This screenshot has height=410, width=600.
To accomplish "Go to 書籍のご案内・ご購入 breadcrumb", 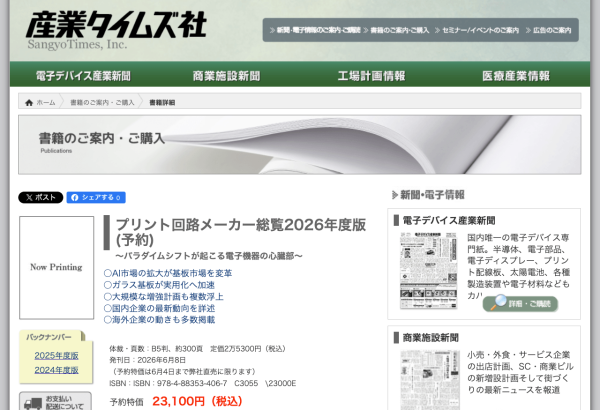I will [x=102, y=103].
